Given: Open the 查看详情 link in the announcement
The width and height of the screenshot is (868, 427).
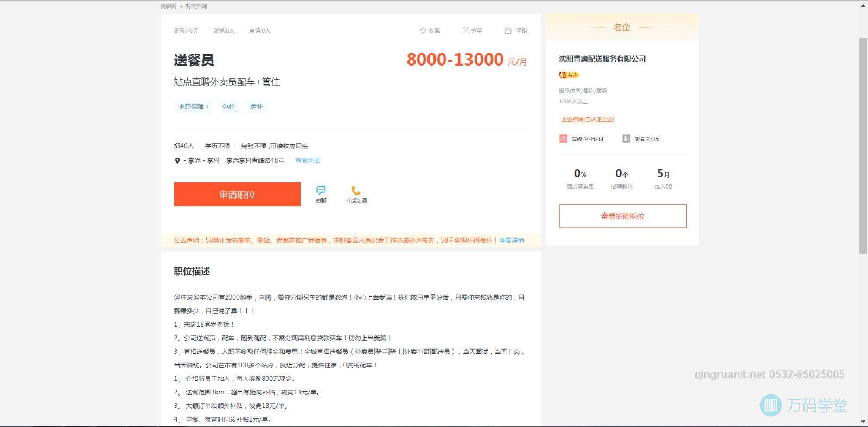Looking at the screenshot, I should [512, 241].
